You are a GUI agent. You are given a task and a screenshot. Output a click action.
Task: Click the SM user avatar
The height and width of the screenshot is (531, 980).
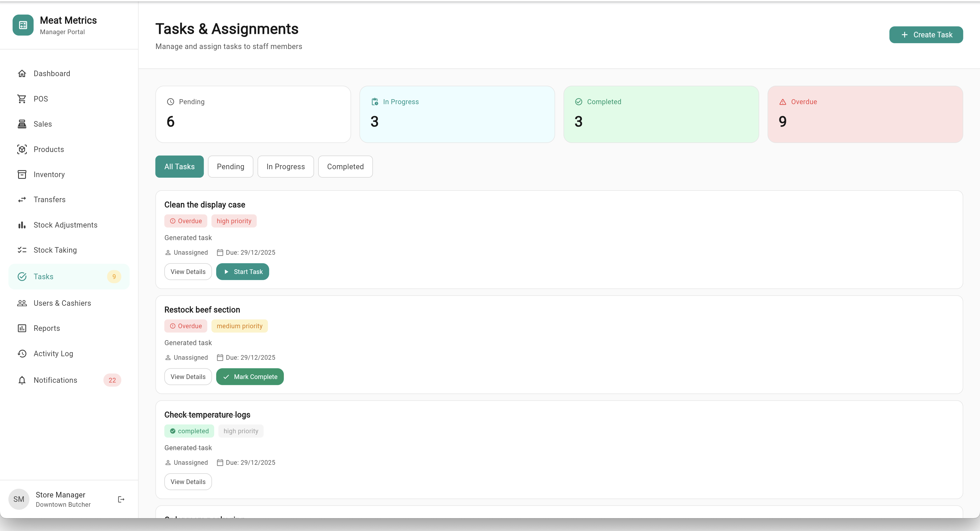[19, 499]
